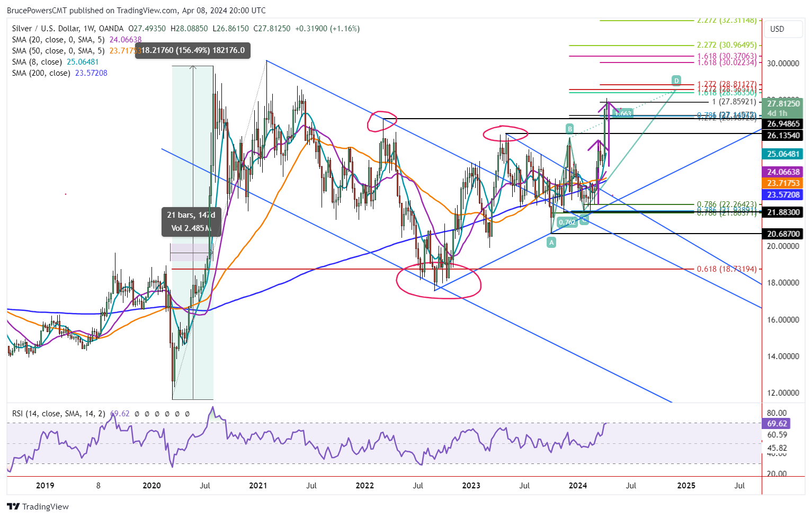Click the blue 23.57208 SMA200 price badge
Screen dimensions: 812x518
click(x=783, y=195)
